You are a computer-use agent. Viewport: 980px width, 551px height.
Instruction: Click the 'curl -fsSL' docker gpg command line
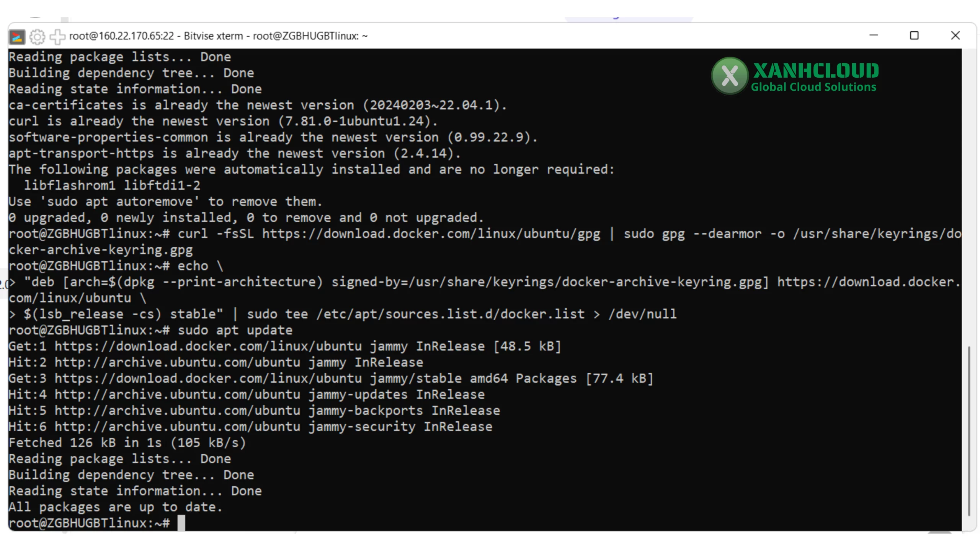click(x=485, y=234)
